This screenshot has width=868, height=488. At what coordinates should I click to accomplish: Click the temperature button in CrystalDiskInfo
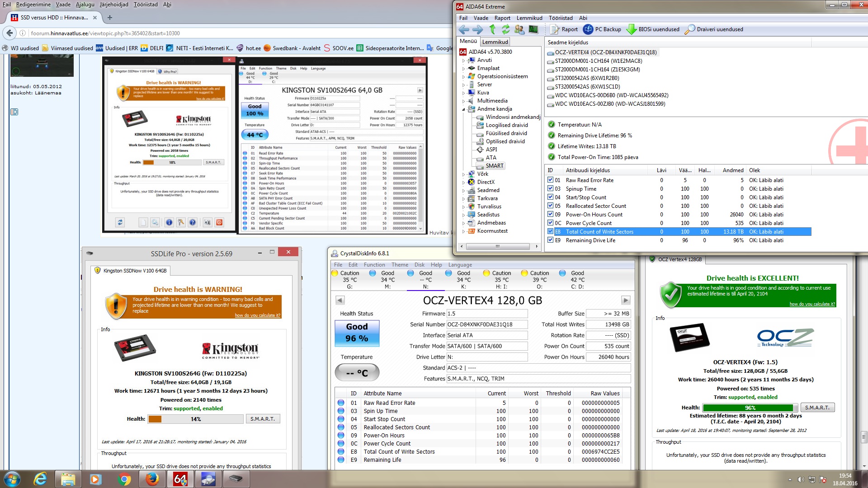coord(357,373)
